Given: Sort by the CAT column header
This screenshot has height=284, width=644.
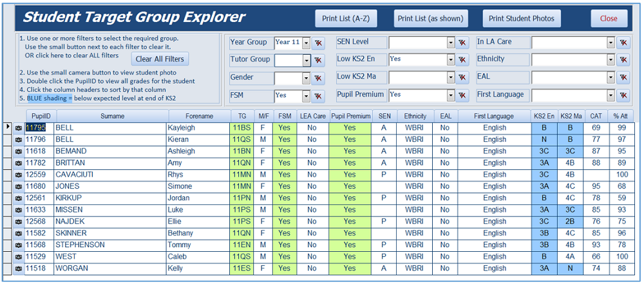Looking at the screenshot, I should [x=597, y=117].
